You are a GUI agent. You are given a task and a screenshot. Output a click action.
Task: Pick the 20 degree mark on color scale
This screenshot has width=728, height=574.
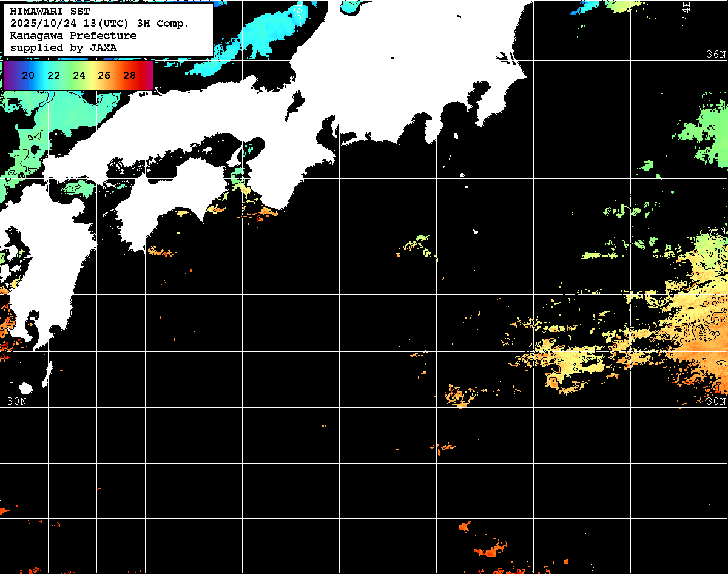tap(28, 76)
